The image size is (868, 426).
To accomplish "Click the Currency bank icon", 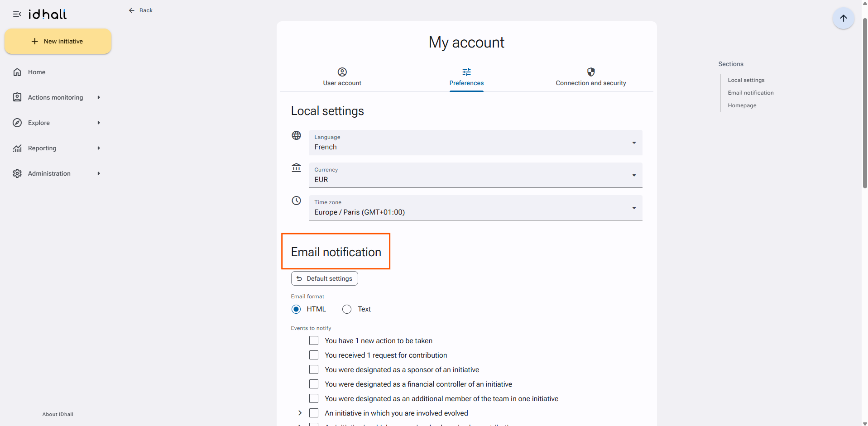I will tap(297, 168).
